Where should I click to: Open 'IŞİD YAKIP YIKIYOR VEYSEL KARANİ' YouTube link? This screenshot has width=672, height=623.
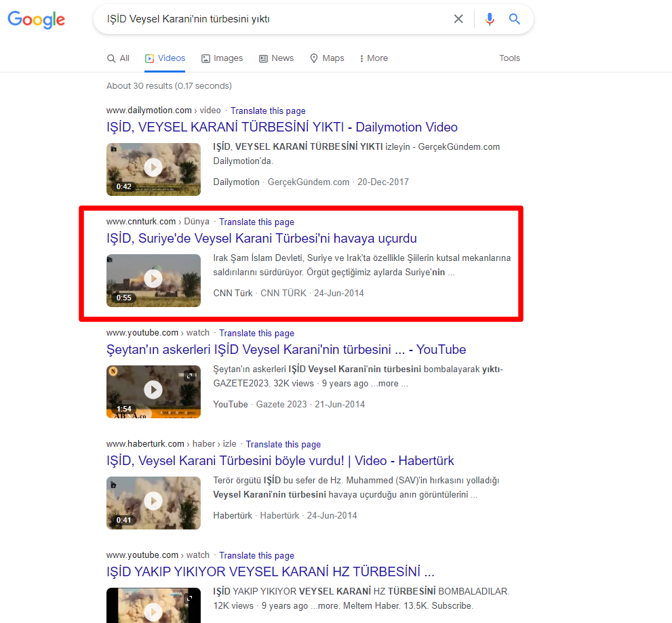[x=270, y=571]
